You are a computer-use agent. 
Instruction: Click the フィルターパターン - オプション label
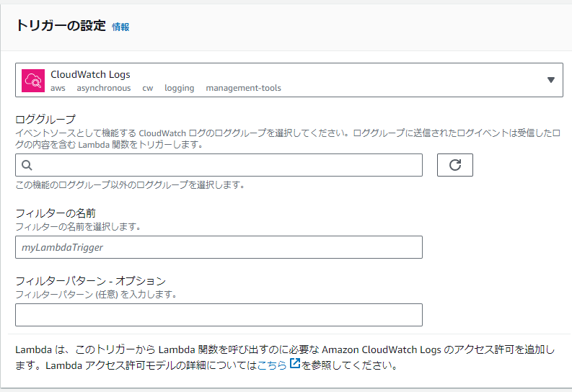tap(90, 281)
